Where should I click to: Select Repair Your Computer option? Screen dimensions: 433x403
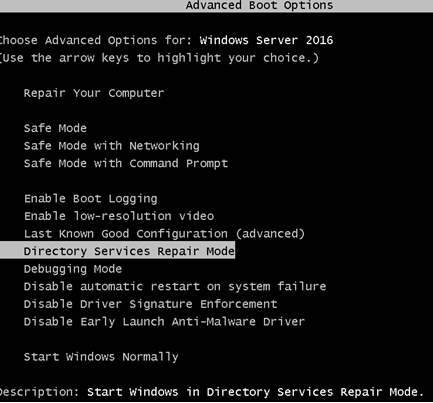tap(94, 93)
